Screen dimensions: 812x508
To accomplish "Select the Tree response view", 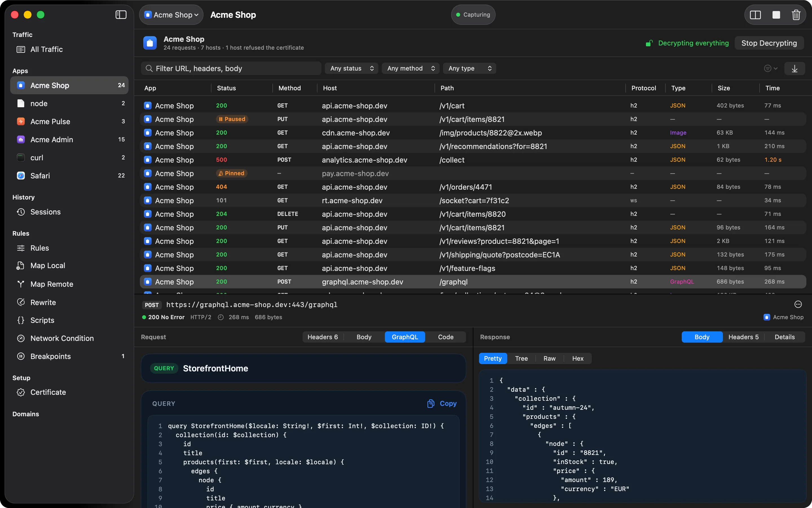I will point(521,358).
